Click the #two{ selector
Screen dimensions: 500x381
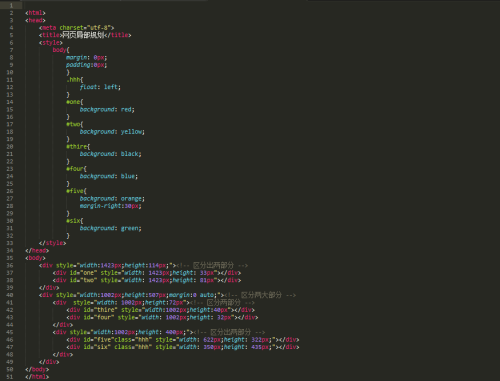click(x=75, y=124)
